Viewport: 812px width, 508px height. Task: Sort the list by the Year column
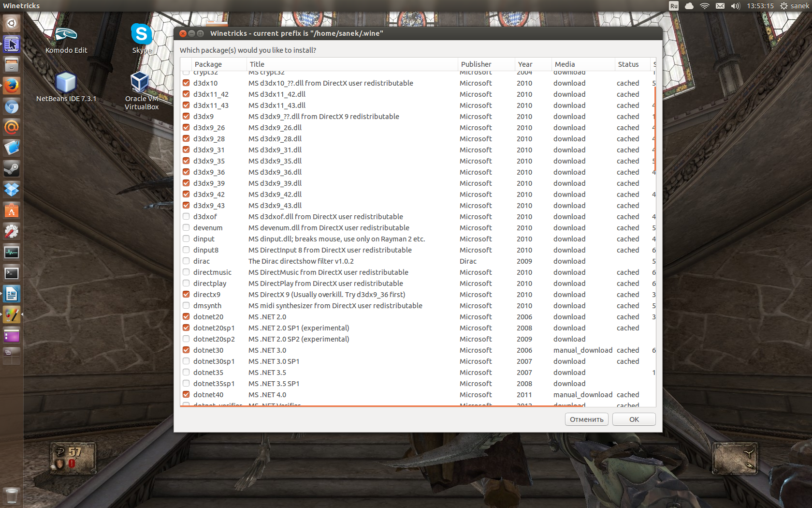point(533,64)
